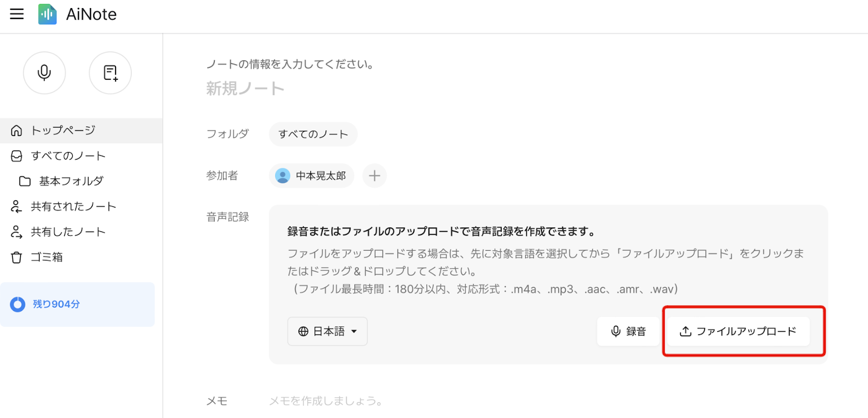This screenshot has width=868, height=418.
Task: Start recording with the round microphone icon
Action: point(44,73)
